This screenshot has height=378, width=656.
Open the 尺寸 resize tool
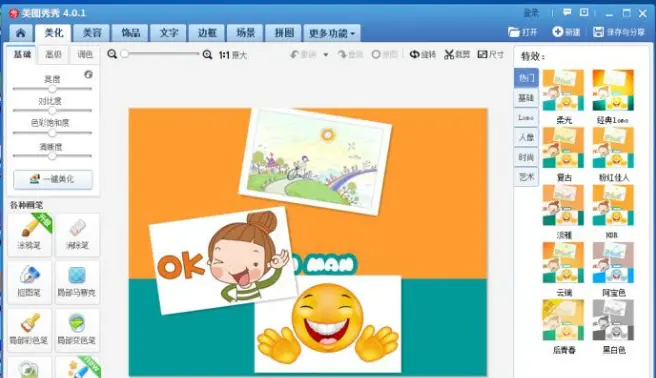(x=490, y=54)
